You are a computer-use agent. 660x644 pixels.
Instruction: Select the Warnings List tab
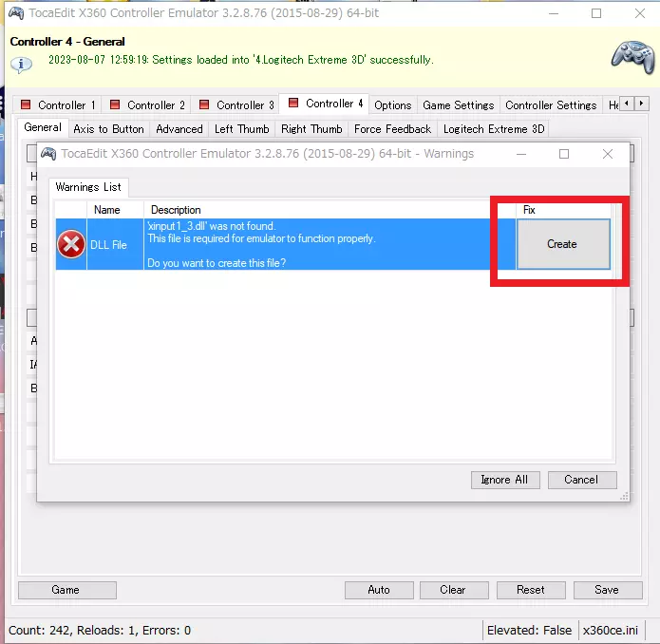click(88, 187)
